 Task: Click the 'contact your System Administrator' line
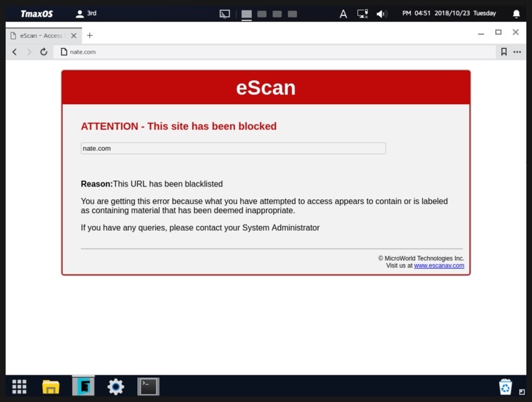200,227
